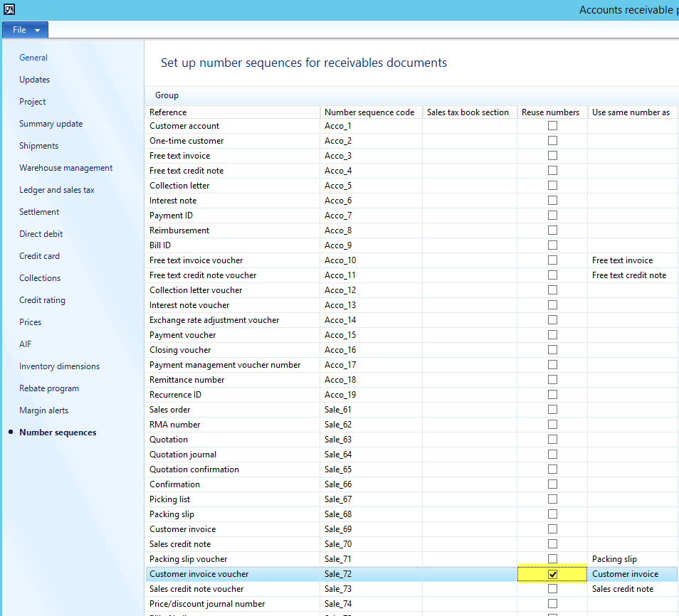
Task: Expand the Group section header
Action: click(x=167, y=95)
